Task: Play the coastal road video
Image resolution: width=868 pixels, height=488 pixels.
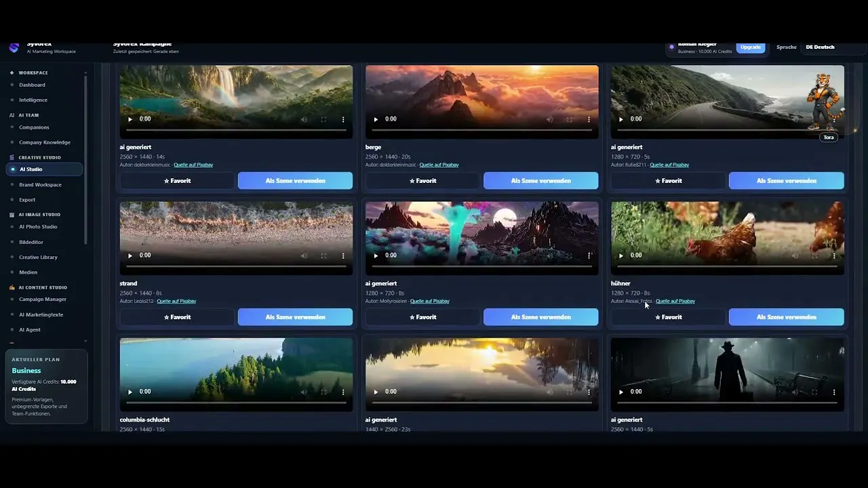Action: click(x=621, y=119)
